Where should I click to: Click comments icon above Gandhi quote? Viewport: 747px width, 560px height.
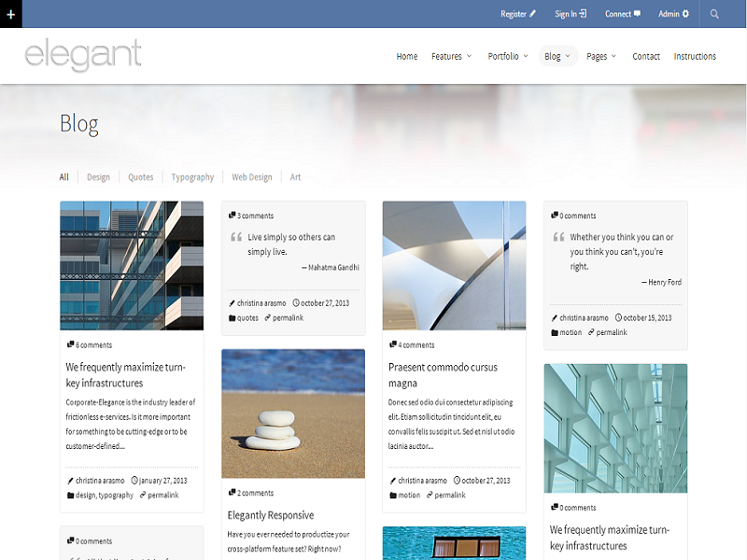(x=233, y=216)
